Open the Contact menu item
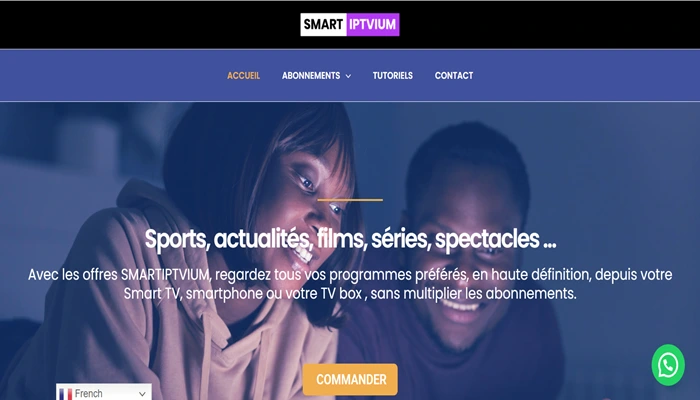The image size is (700, 400). pos(454,75)
